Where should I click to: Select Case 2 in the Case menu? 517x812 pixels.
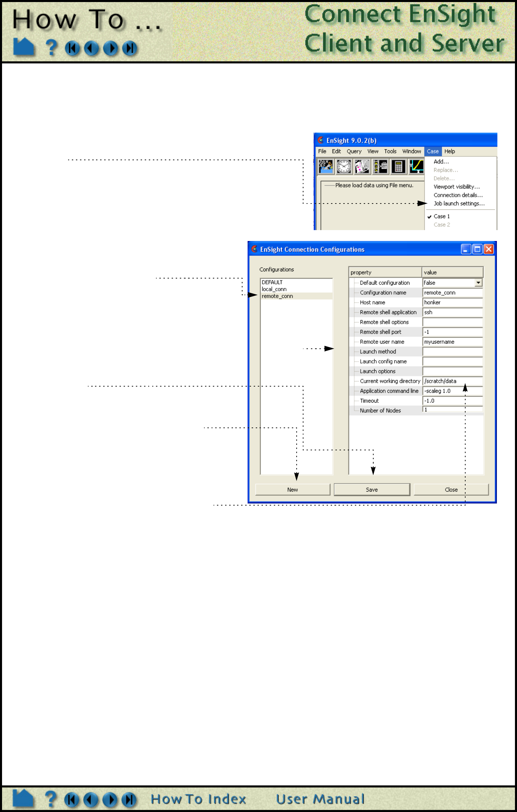tap(442, 225)
